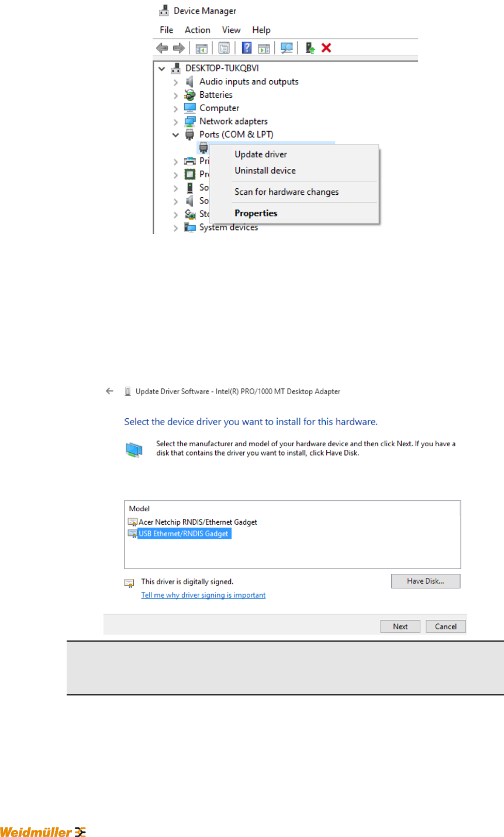Image resolution: width=504 pixels, height=837 pixels.
Task: Select the Network adapters tree label
Action: pyautogui.click(x=233, y=122)
